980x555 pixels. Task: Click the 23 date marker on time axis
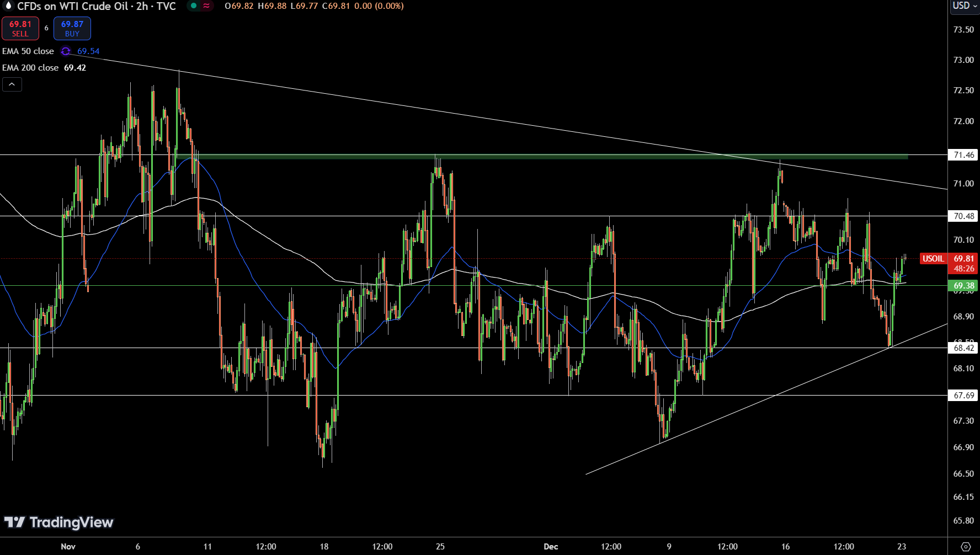902,547
